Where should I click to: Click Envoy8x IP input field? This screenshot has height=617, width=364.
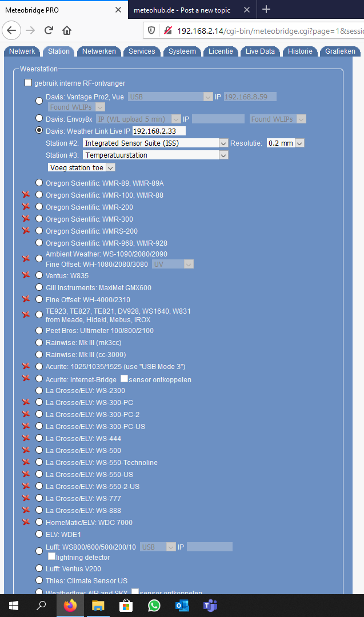point(218,119)
